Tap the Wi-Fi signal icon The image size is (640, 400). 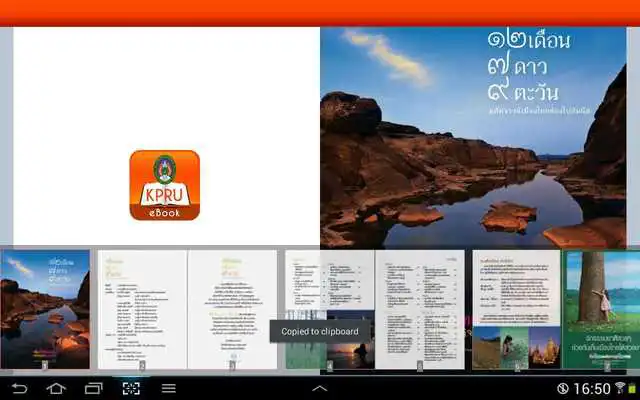[x=620, y=388]
